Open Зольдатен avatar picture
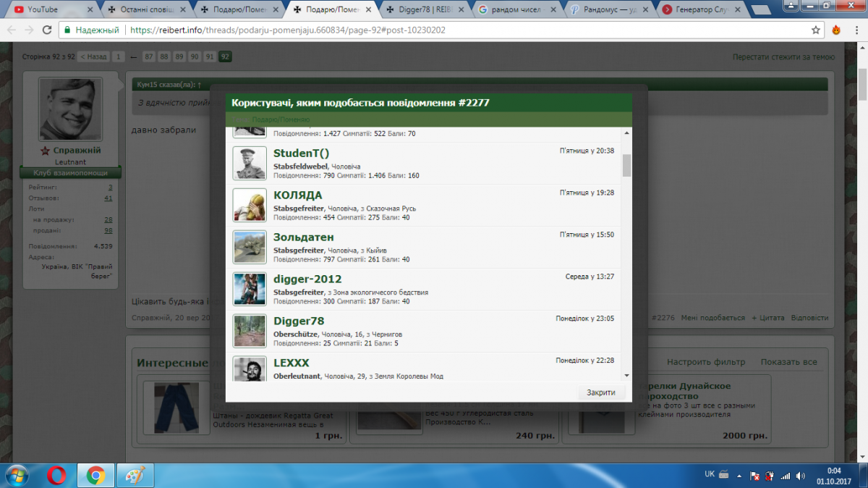The image size is (868, 488). click(250, 247)
